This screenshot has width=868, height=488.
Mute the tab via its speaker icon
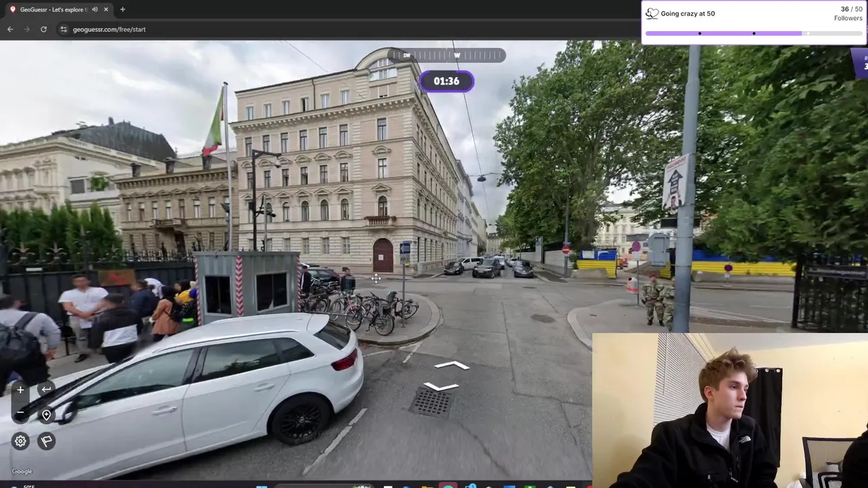point(95,9)
